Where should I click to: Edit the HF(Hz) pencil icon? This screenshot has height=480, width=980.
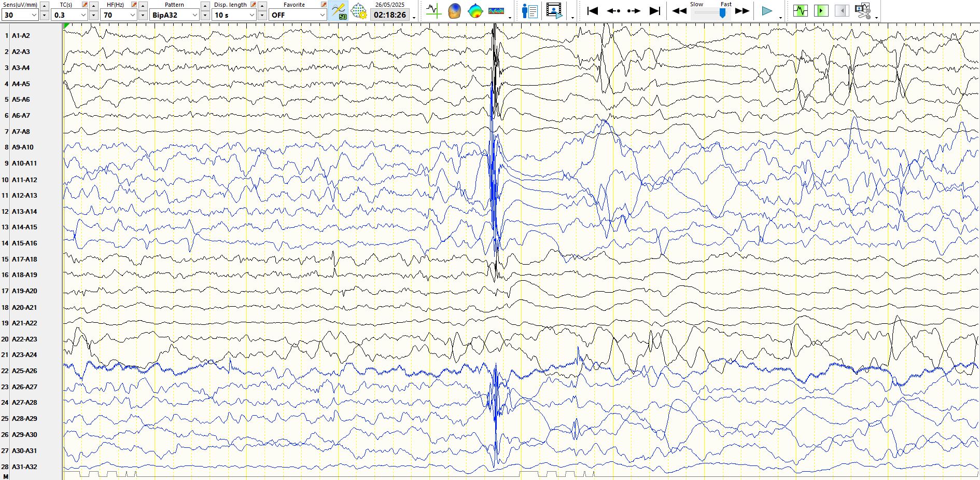[x=134, y=5]
